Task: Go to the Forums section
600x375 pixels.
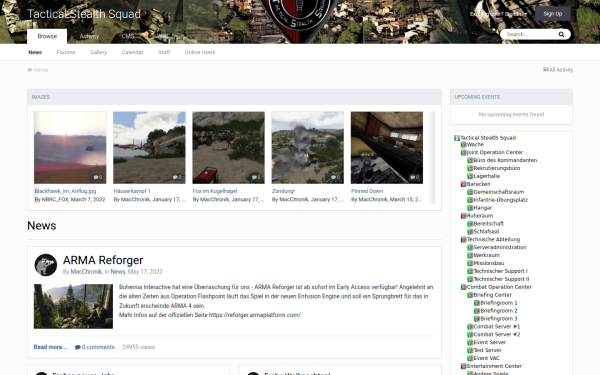Action: pyautogui.click(x=66, y=52)
